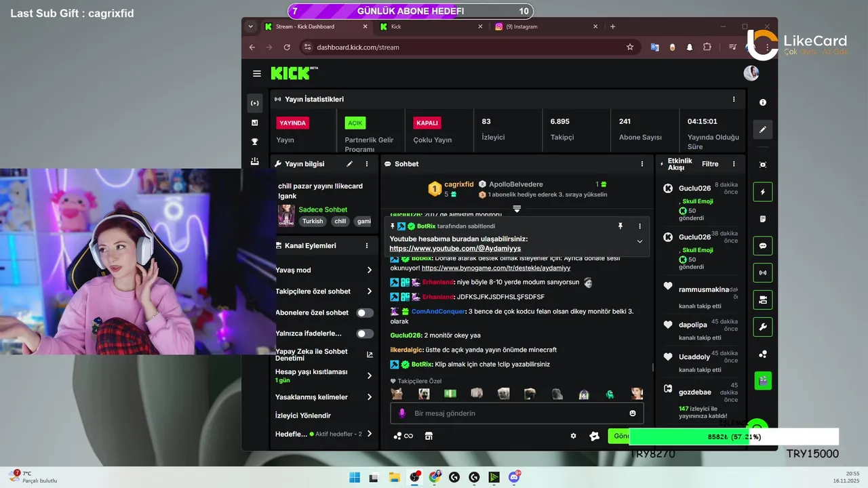The image size is (868, 488).
Task: Open Discord from the taskbar
Action: click(x=514, y=477)
